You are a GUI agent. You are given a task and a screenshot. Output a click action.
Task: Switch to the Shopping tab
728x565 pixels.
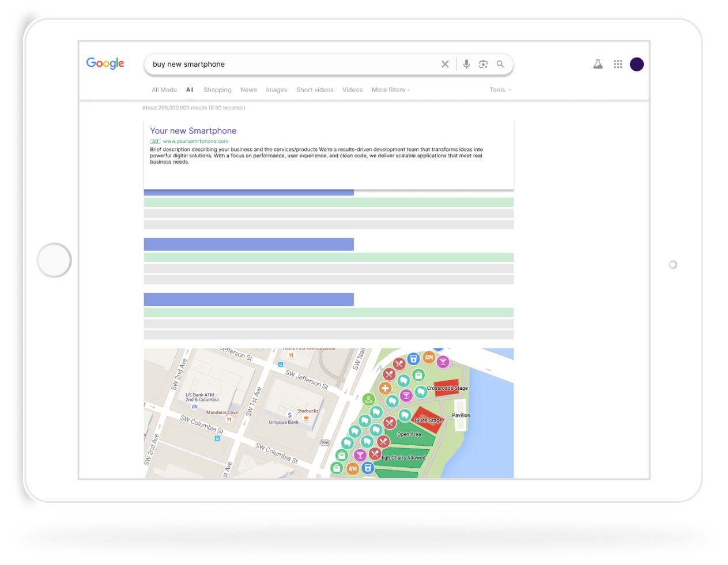(217, 90)
